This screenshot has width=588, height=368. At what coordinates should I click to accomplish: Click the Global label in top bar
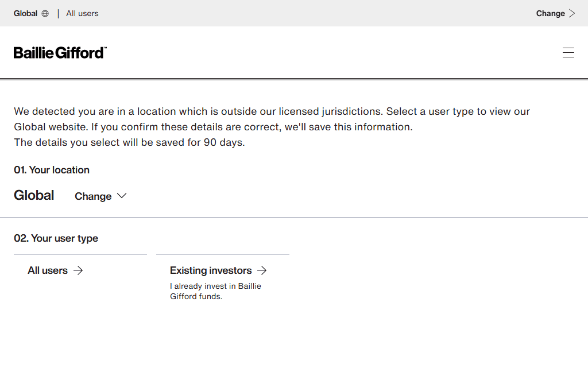pyautogui.click(x=25, y=13)
